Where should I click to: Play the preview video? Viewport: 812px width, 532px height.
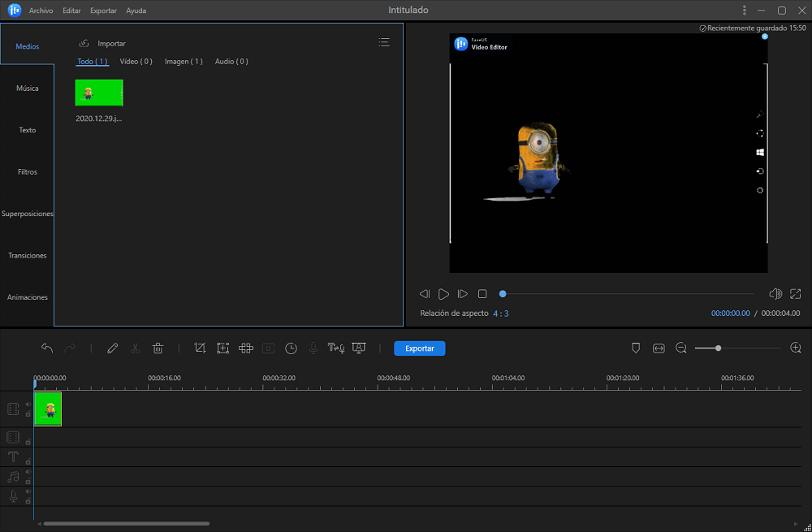click(443, 294)
